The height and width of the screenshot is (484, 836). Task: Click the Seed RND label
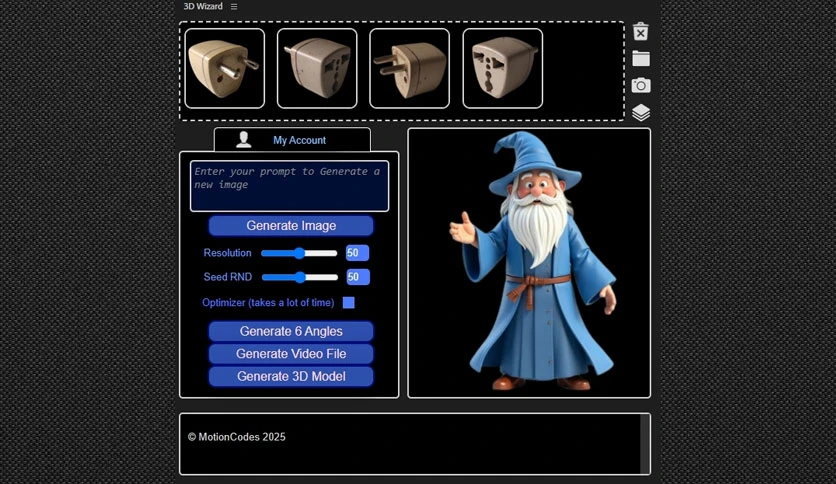coord(228,277)
